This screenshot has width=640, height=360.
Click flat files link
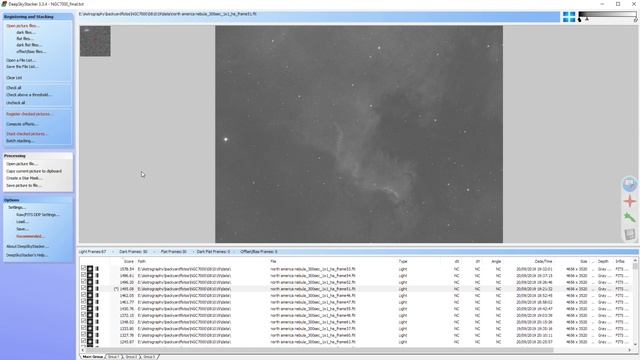pos(24,39)
